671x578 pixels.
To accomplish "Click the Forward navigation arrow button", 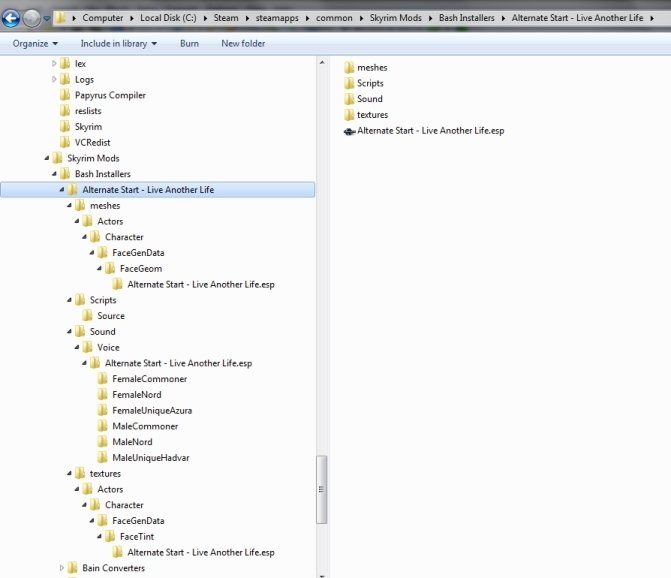I will tap(32, 18).
